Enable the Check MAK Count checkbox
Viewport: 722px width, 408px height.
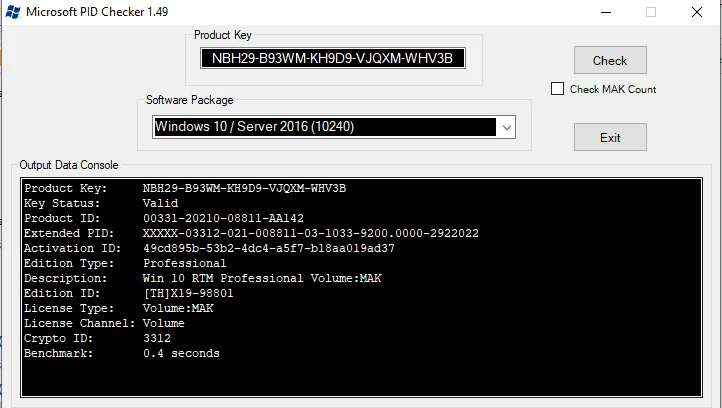pos(557,88)
